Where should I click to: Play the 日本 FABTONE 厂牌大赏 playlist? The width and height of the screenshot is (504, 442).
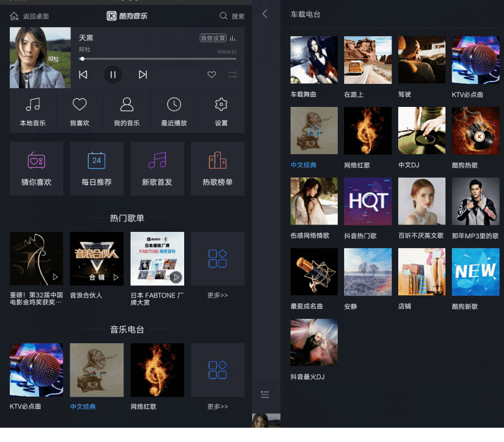(x=176, y=277)
